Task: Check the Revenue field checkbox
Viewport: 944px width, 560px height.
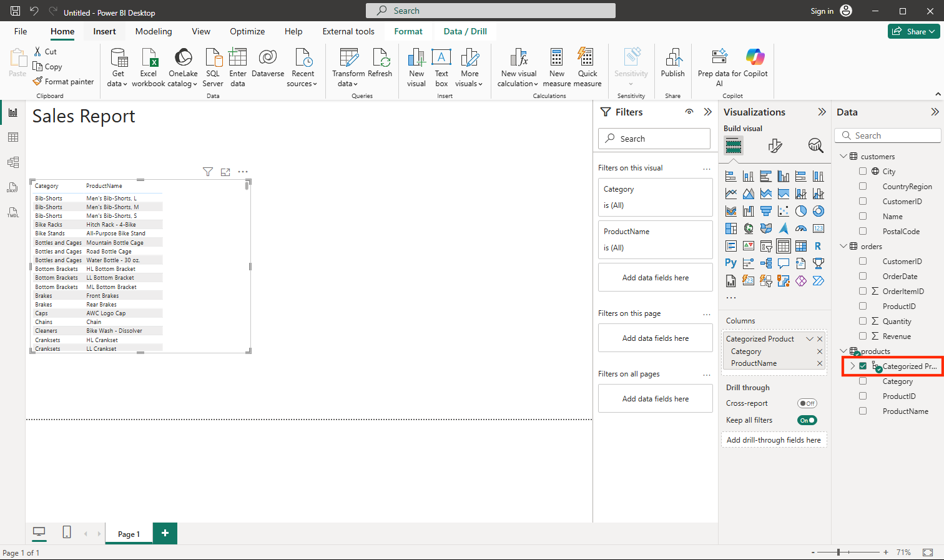Action: click(863, 336)
